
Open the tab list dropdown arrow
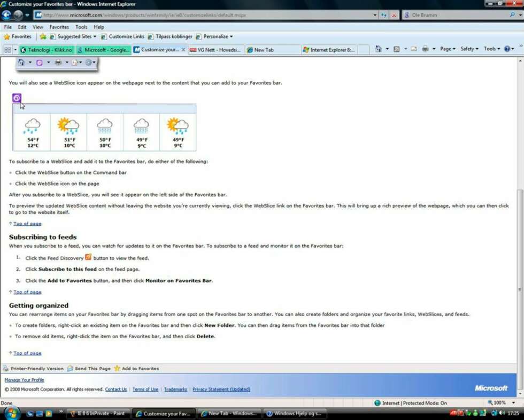tap(15, 50)
